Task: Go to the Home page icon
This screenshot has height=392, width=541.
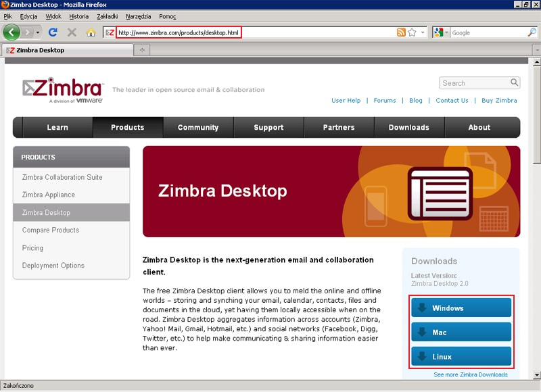Action: 91,32
